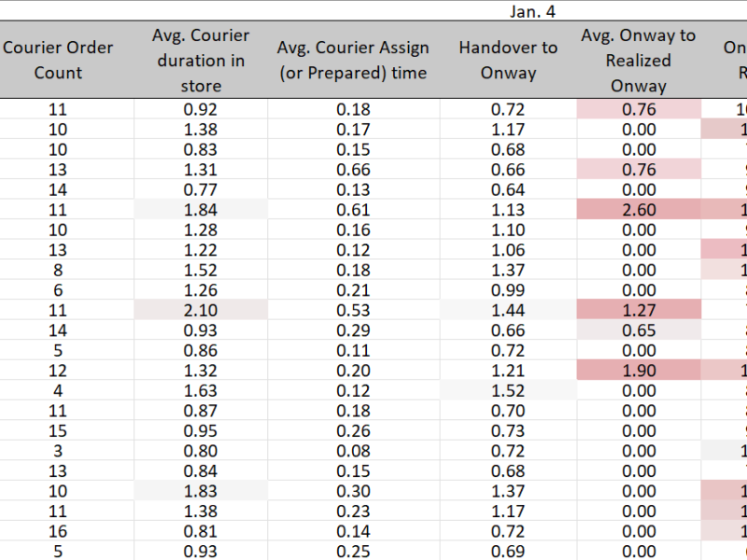The height and width of the screenshot is (560, 747).
Task: Select the cell with value 0.08
Action: click(353, 451)
